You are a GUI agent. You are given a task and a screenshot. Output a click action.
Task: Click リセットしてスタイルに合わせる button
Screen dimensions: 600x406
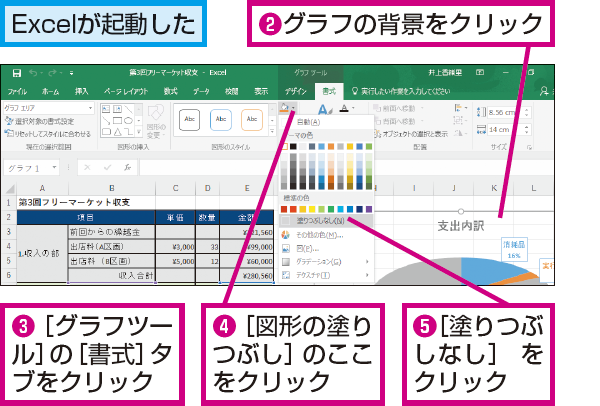48,134
